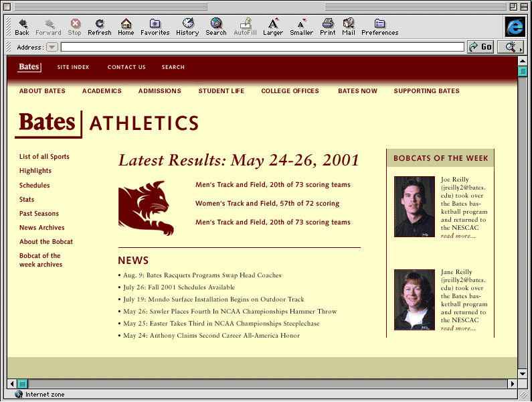The width and height of the screenshot is (532, 402).
Task: Open the Past Seasons sidebar link
Action: [39, 214]
